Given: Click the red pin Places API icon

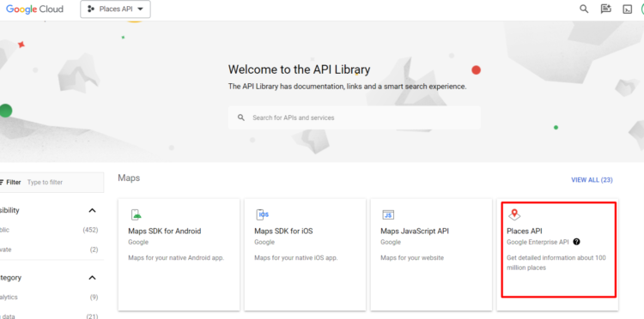Looking at the screenshot, I should point(514,215).
